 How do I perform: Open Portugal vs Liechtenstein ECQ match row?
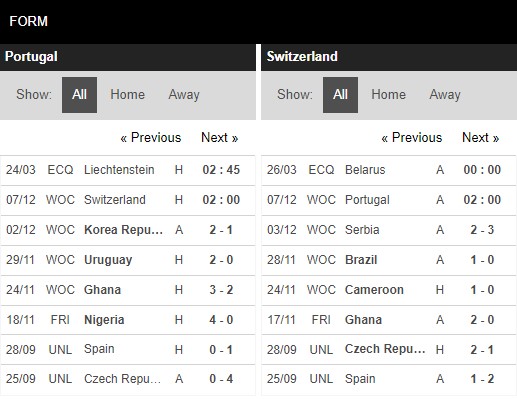[128, 170]
